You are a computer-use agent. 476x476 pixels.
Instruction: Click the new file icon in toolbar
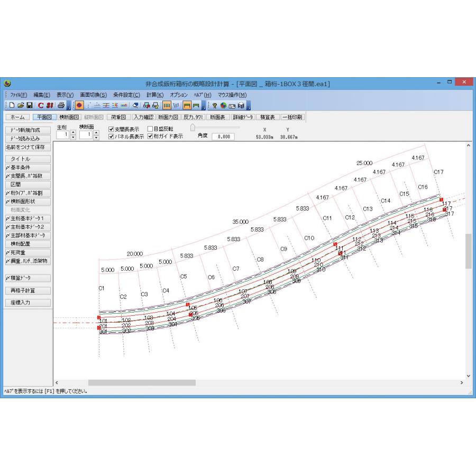point(12,105)
